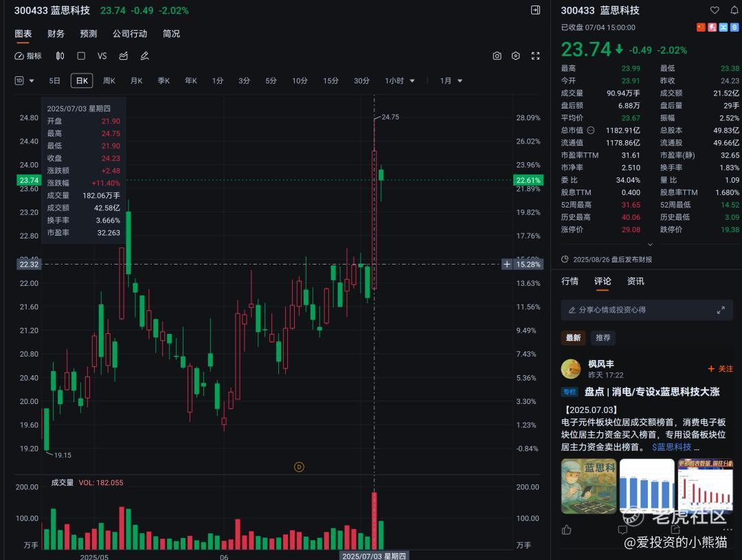
Task: Open chart settings hexagon icon
Action: coord(516,56)
